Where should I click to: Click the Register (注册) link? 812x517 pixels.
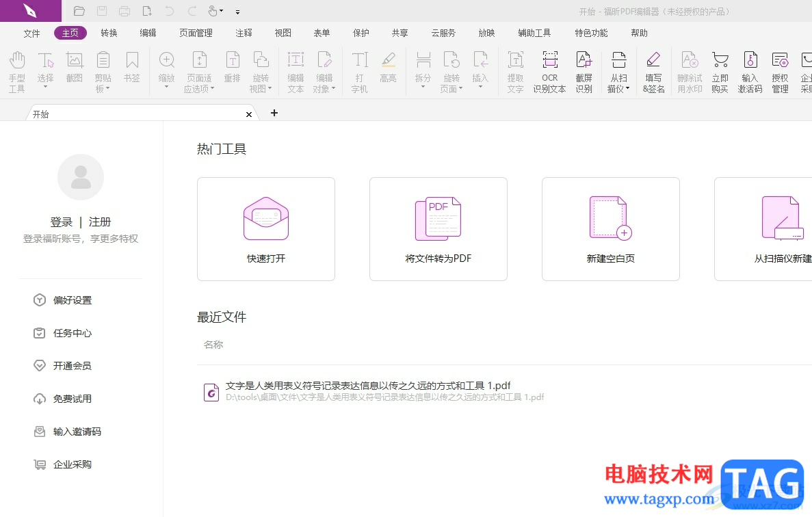(100, 222)
